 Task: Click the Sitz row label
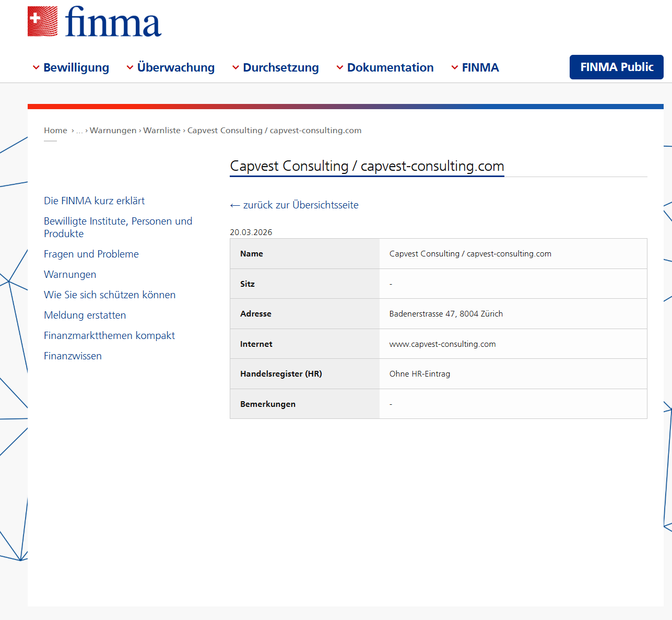point(247,284)
